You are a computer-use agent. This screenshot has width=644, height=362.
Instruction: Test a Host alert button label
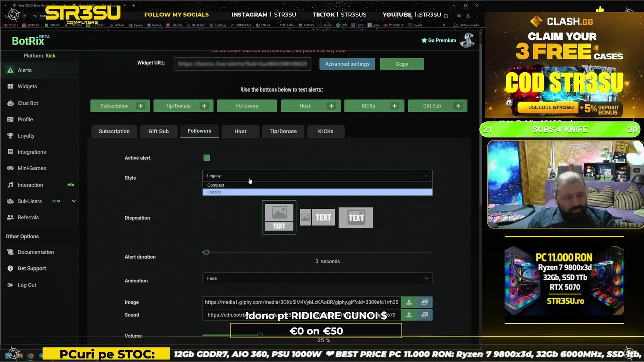[305, 106]
